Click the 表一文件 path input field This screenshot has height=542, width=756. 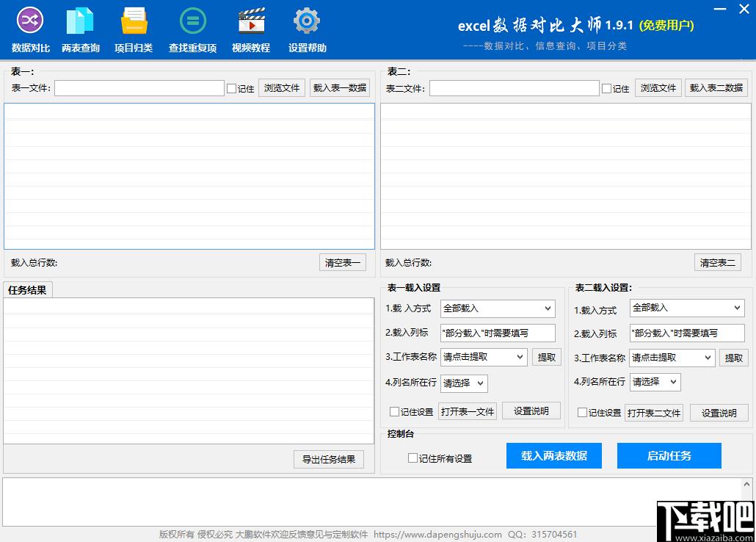pyautogui.click(x=139, y=88)
